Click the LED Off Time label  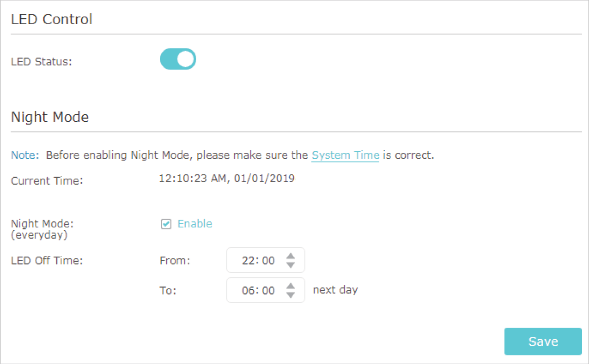click(x=47, y=261)
